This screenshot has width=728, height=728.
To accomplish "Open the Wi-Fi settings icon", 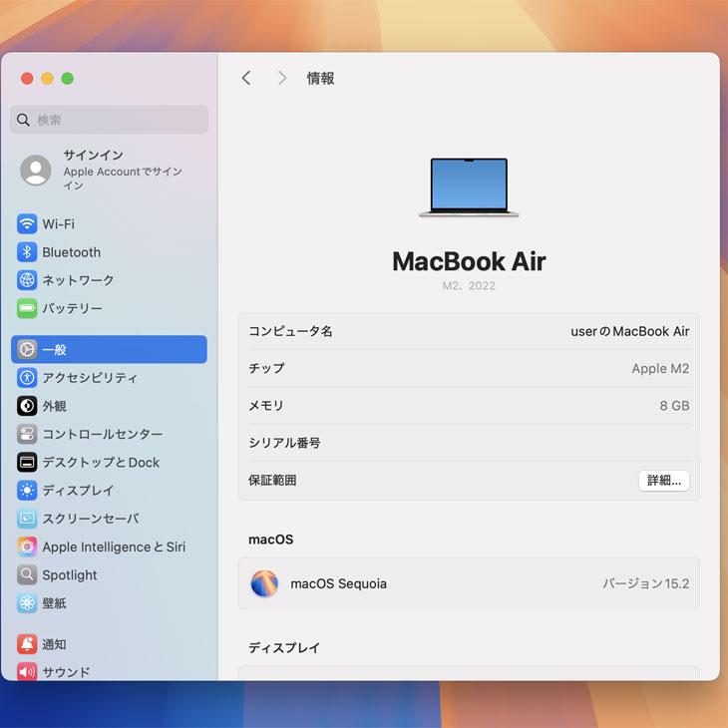I will click(27, 224).
